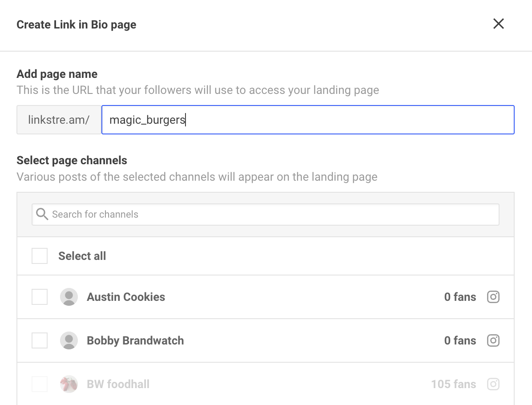Close the Create Link in Bio dialog
This screenshot has height=405, width=532.
coord(498,24)
